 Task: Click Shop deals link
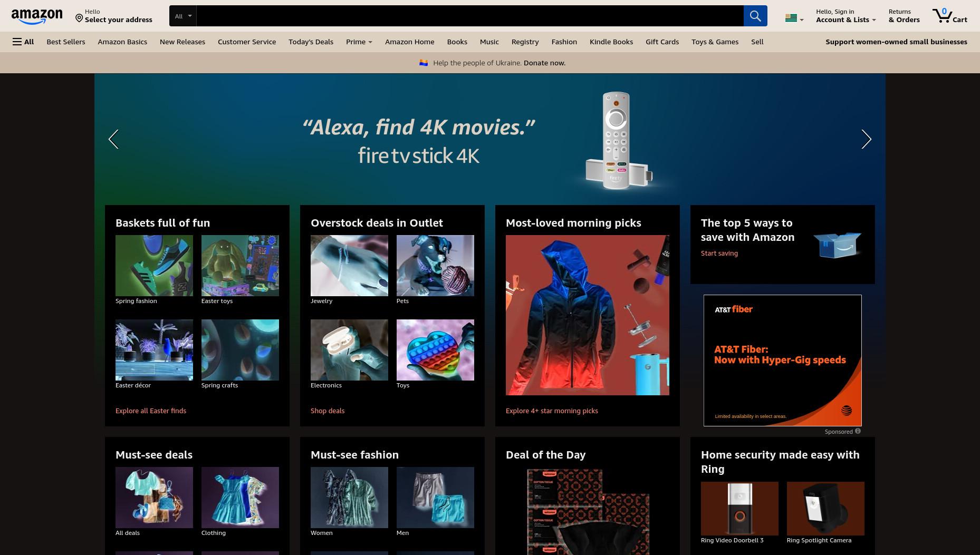[328, 411]
